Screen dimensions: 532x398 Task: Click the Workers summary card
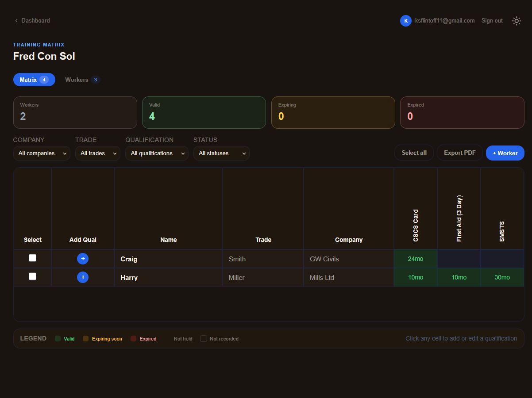pos(75,112)
